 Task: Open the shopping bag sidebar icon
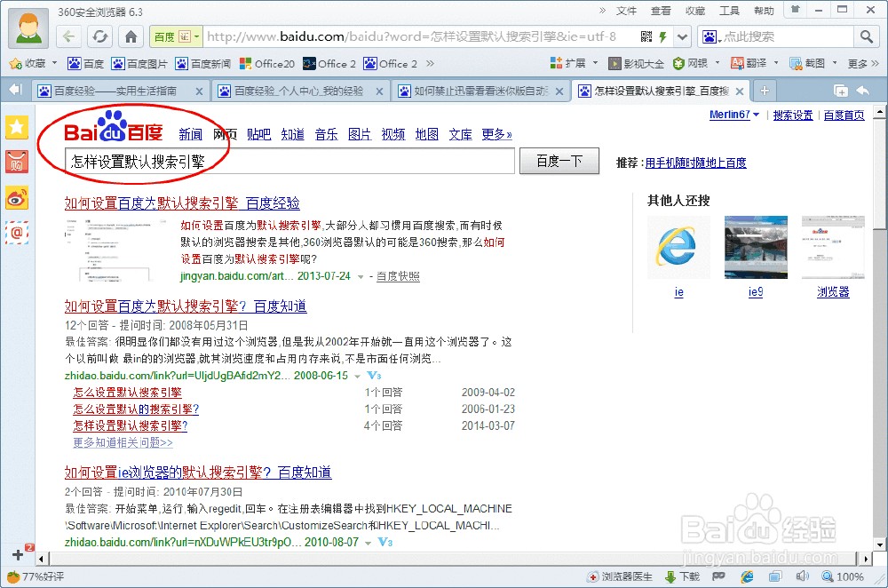point(17,162)
